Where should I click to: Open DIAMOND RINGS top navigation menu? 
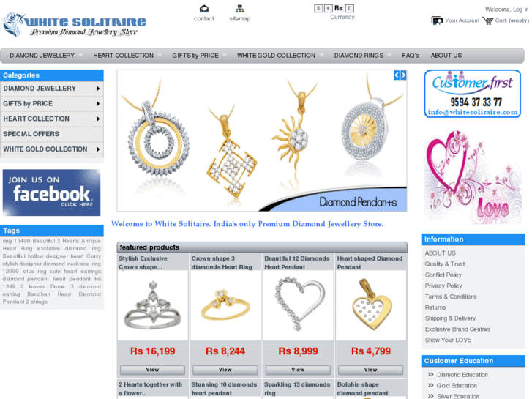pyautogui.click(x=359, y=56)
